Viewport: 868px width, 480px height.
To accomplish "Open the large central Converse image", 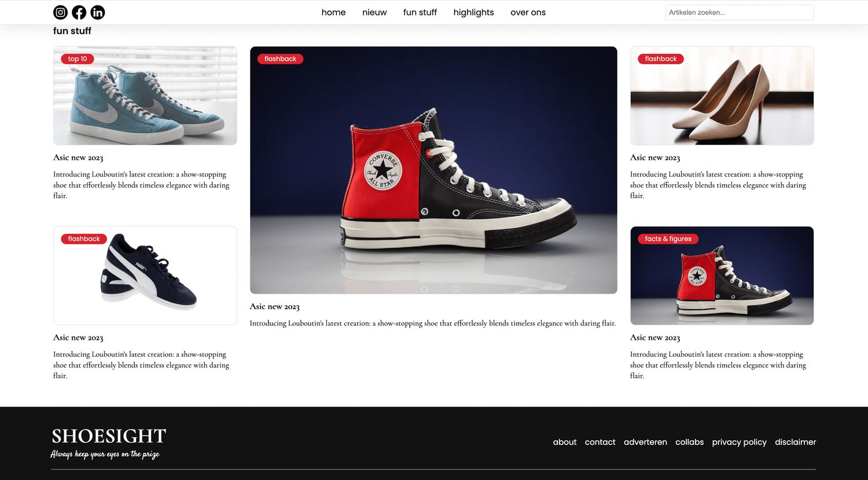I will [433, 170].
